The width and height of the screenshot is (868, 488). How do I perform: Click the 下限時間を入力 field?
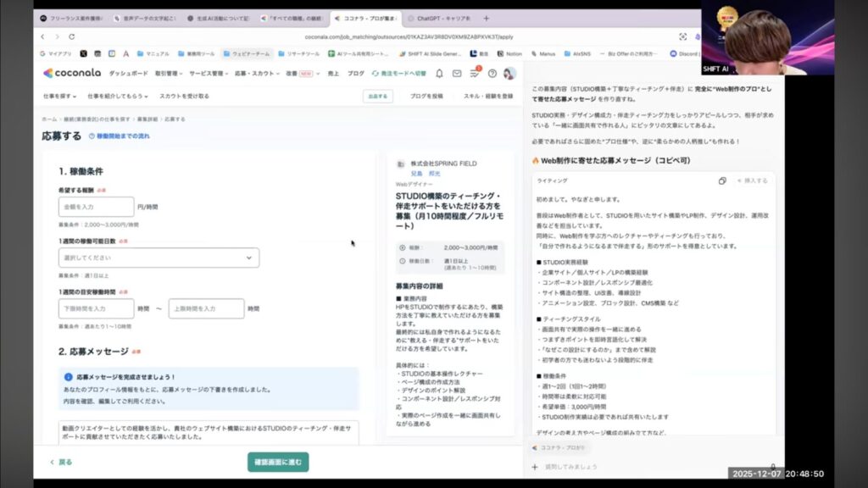(x=96, y=308)
